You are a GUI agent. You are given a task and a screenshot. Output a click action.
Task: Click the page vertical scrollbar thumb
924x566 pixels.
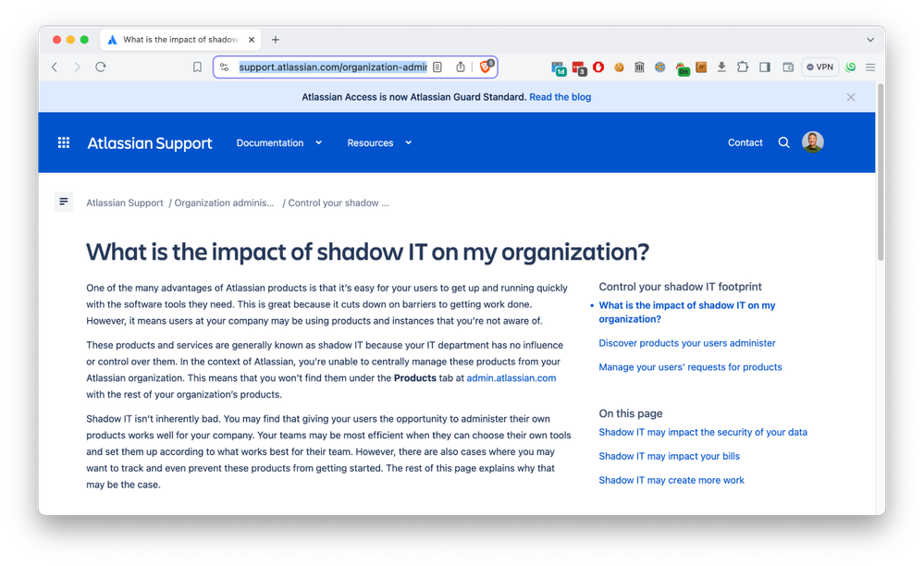tap(881, 172)
